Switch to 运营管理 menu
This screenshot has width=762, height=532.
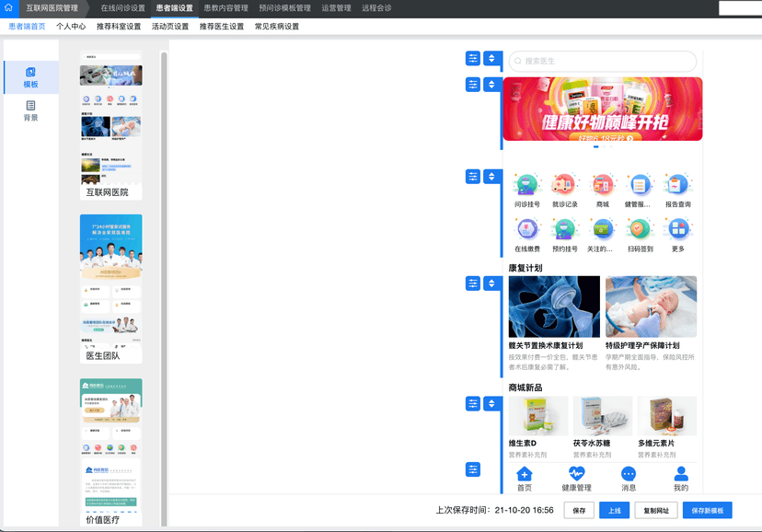[336, 8]
